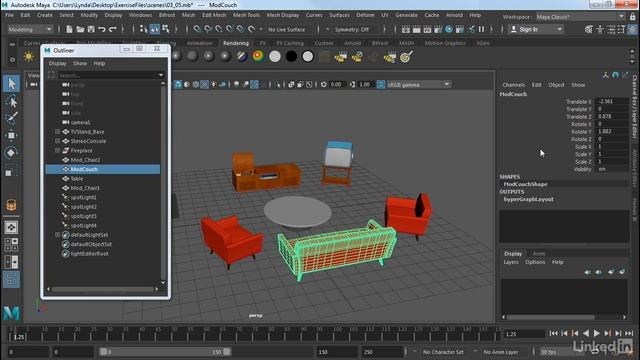Click the IPR render icon
The image size is (640, 360).
click(427, 29)
